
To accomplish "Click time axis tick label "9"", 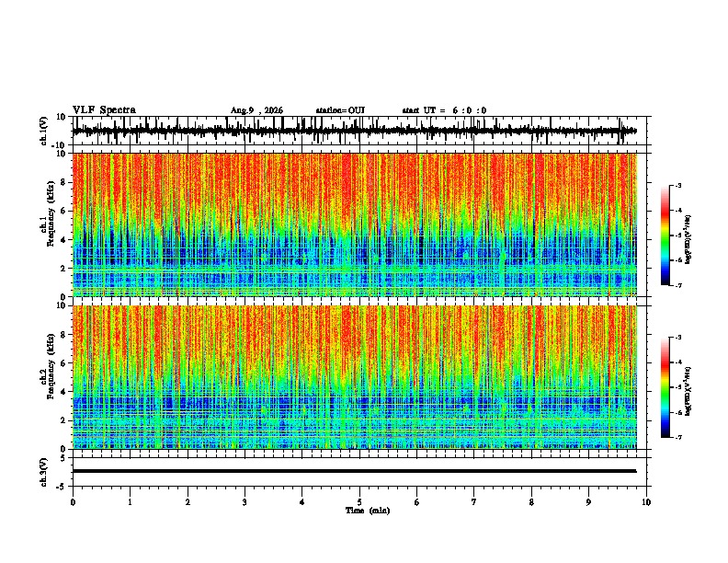I will [x=588, y=502].
